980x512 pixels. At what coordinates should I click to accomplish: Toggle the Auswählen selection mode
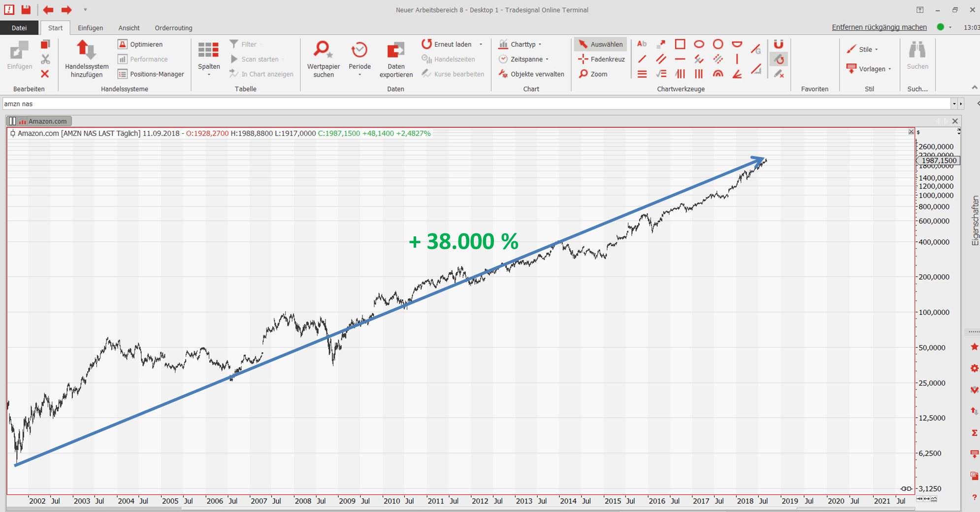[600, 44]
